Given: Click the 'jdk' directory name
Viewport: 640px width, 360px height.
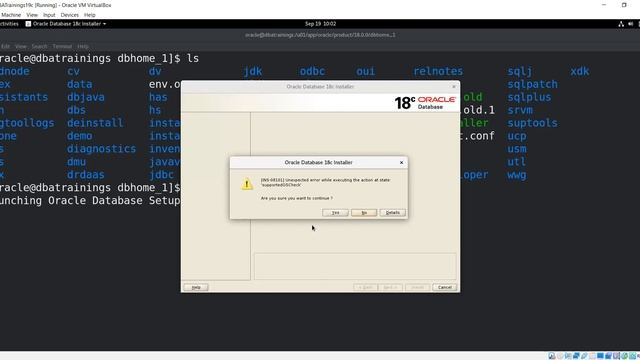Looking at the screenshot, I should pos(253,71).
